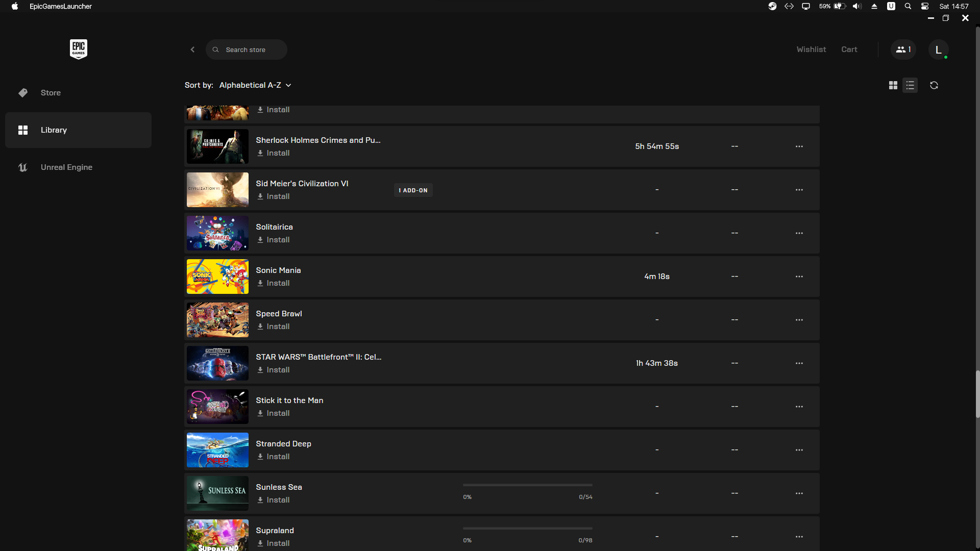The width and height of the screenshot is (980, 551).
Task: Switch to list view layout
Action: click(x=910, y=85)
